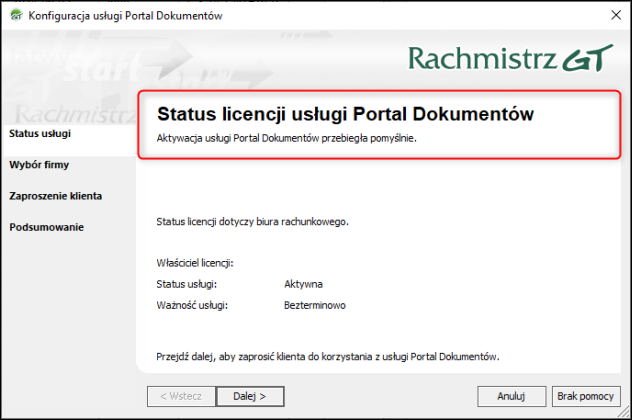Click the Aktywna status value

pos(303,284)
